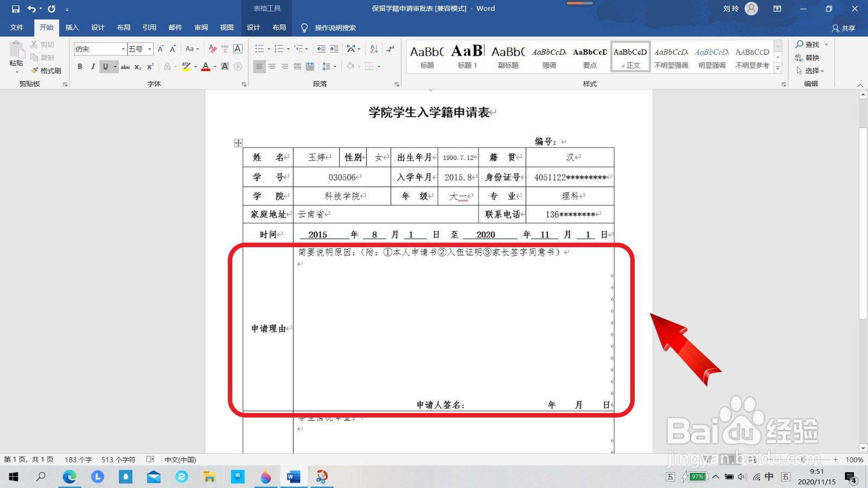Viewport: 868px width, 488px height.
Task: Apply strikethrough formatting
Action: (x=125, y=67)
